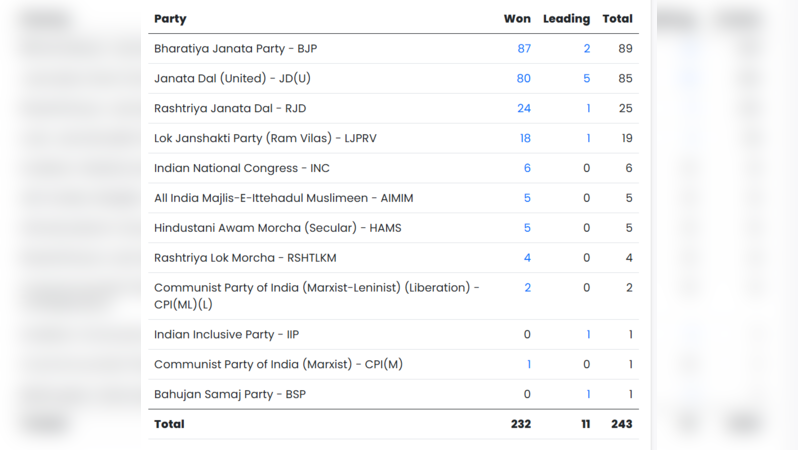Click the Leading column header
The width and height of the screenshot is (798, 450).
(566, 19)
